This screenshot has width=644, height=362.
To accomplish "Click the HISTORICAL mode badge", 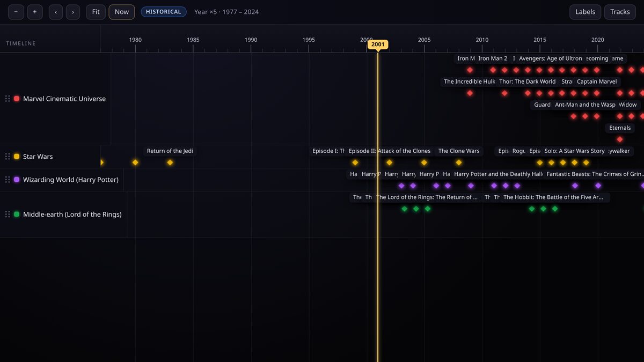I will [x=164, y=12].
